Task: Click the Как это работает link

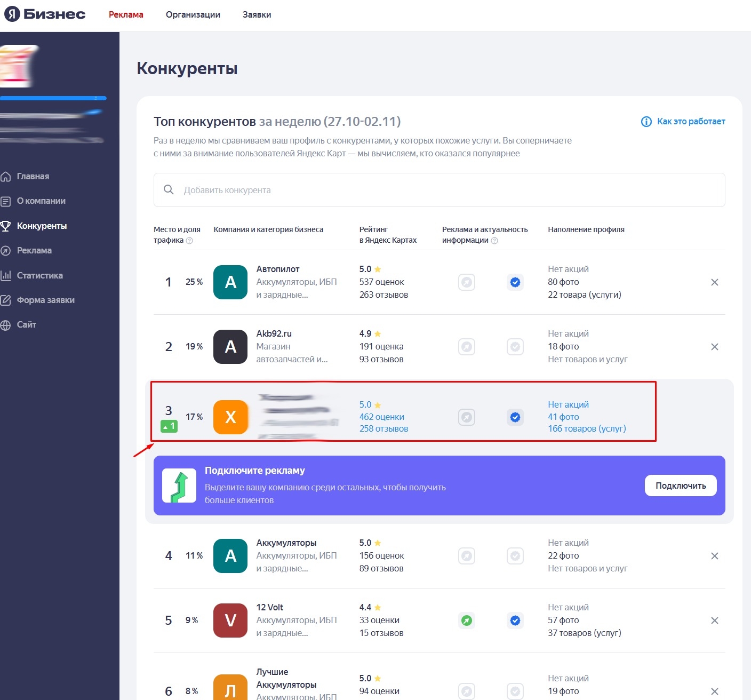Action: click(x=683, y=122)
